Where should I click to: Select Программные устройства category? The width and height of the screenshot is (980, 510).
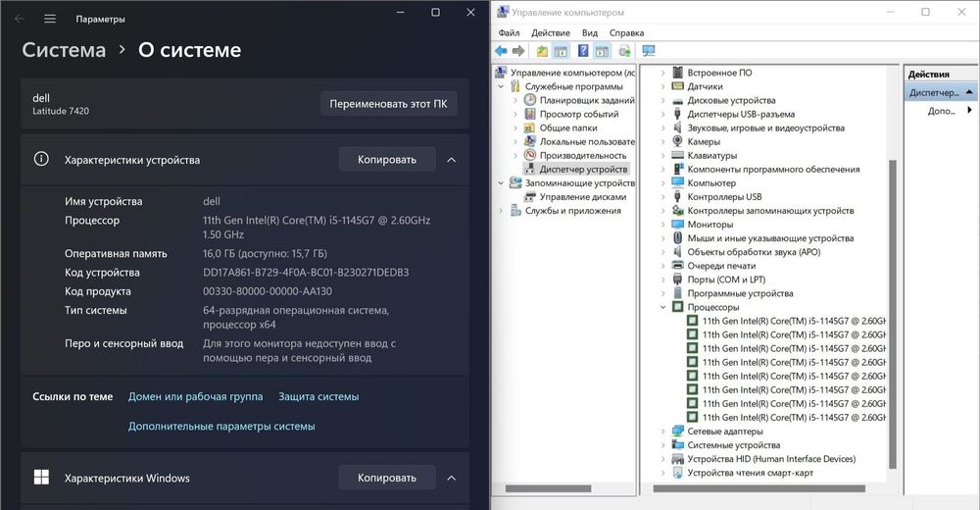[740, 293]
